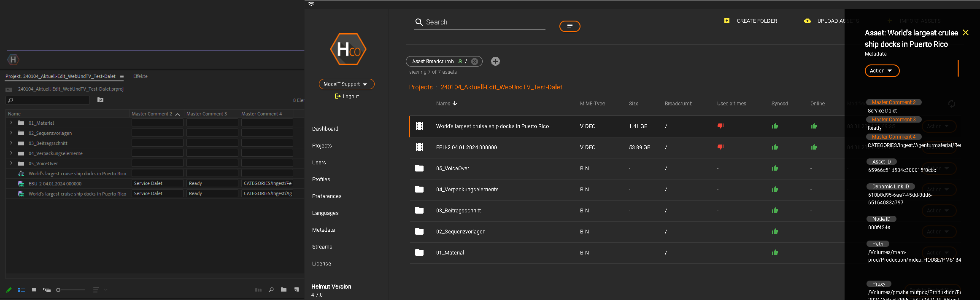Switch the project panel to icon view
This screenshot has width=980, height=300.
34,290
